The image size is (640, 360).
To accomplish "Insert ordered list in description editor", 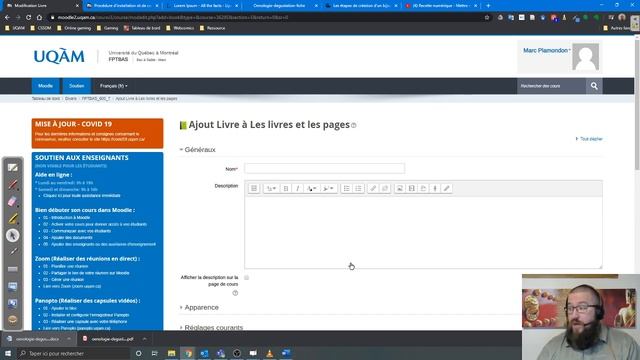I will point(358,188).
